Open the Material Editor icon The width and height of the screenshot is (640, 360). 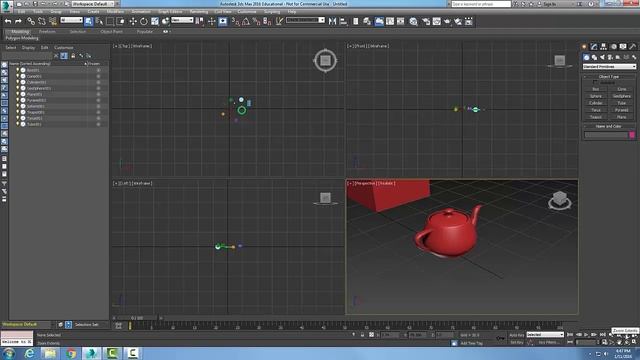pos(413,21)
